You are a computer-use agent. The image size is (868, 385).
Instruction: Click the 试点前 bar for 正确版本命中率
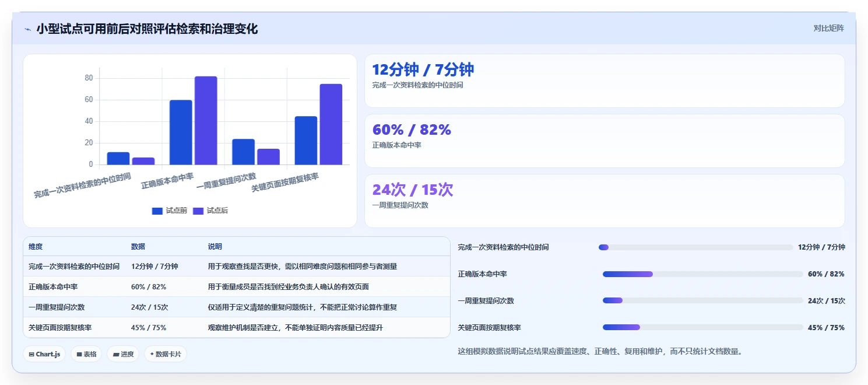(x=181, y=132)
